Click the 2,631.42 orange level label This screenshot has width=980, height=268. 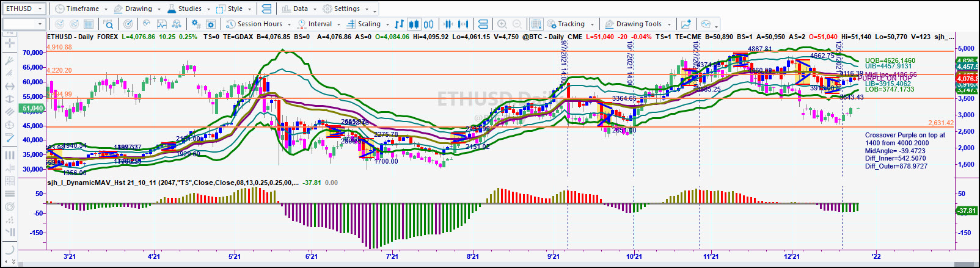tap(941, 123)
